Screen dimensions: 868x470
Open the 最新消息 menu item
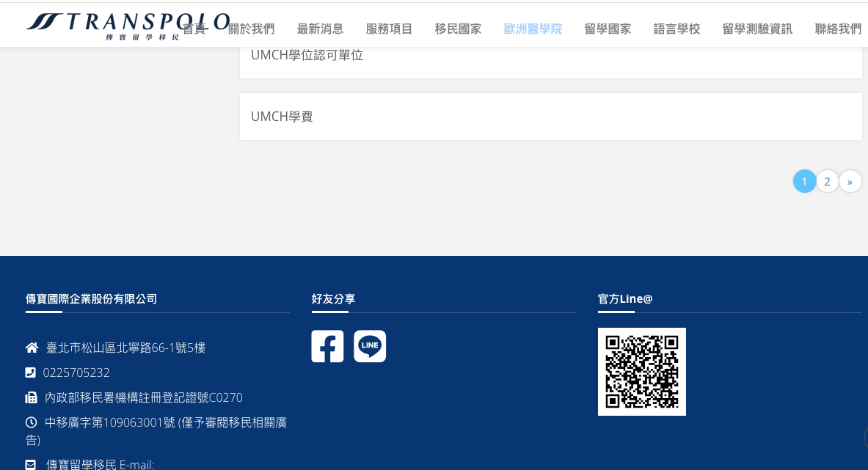point(320,29)
